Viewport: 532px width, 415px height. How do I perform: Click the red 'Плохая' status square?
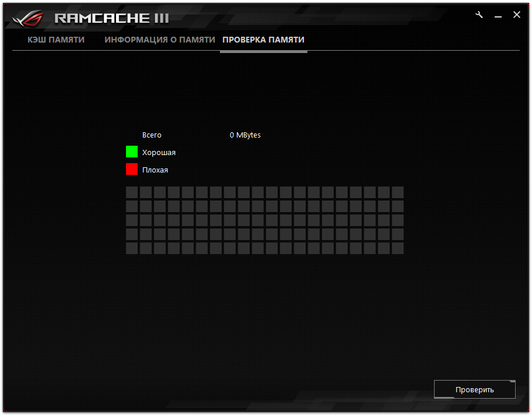pos(132,169)
